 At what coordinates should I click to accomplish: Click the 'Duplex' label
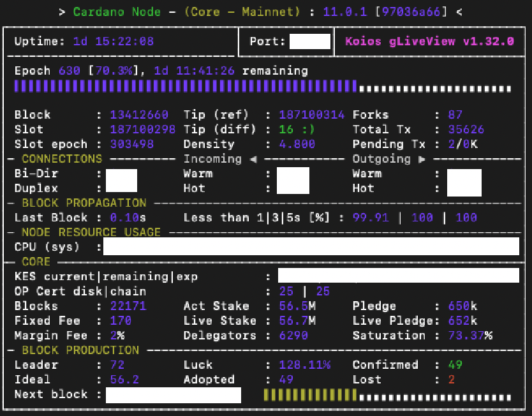click(36, 188)
